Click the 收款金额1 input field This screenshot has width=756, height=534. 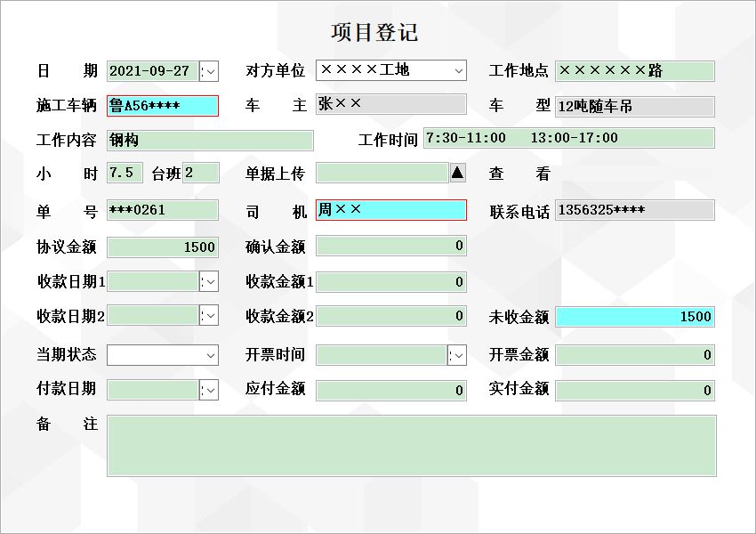pos(391,282)
